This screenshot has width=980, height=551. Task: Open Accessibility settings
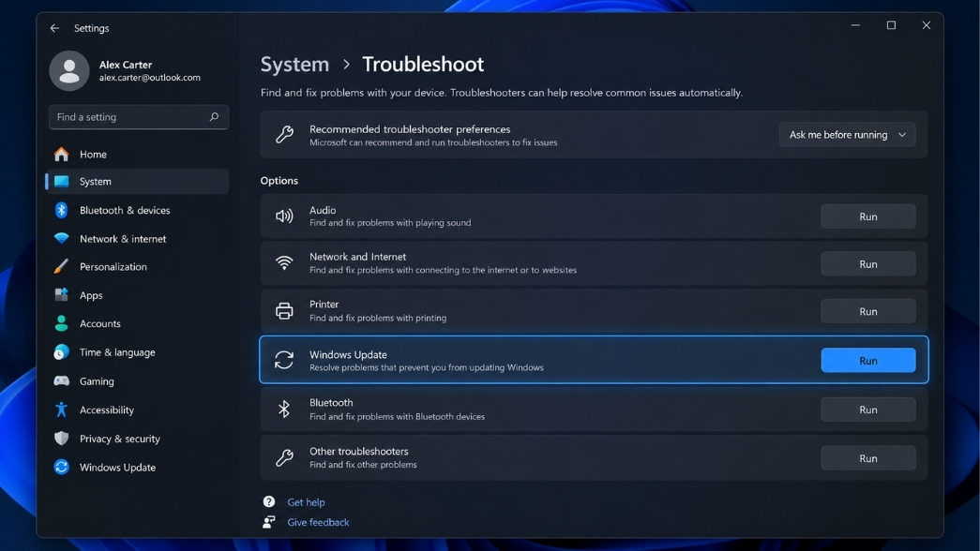(x=138, y=410)
